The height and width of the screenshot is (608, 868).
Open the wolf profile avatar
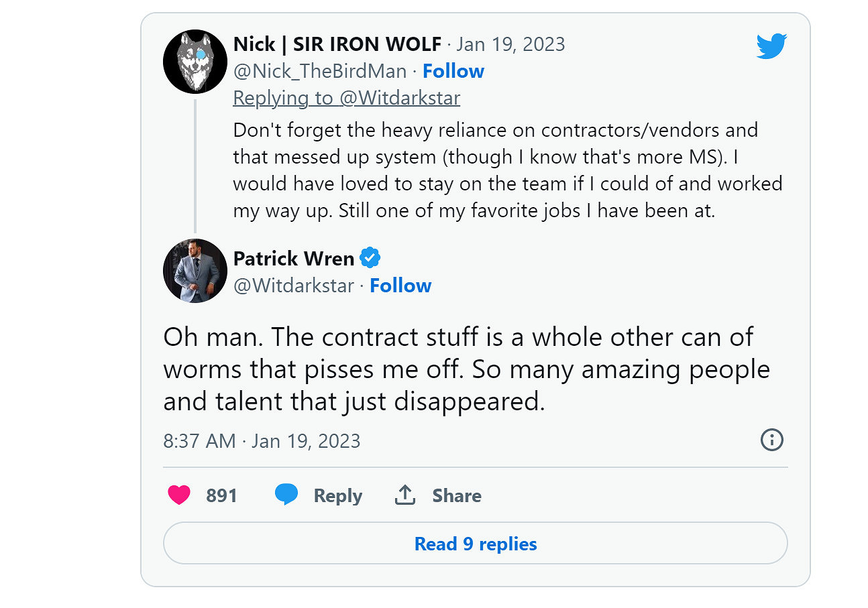[195, 62]
